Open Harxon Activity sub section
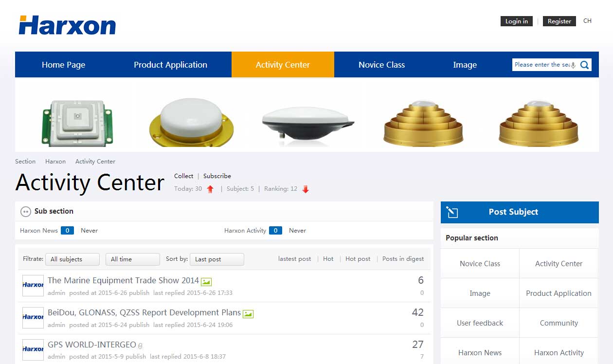 tap(245, 231)
